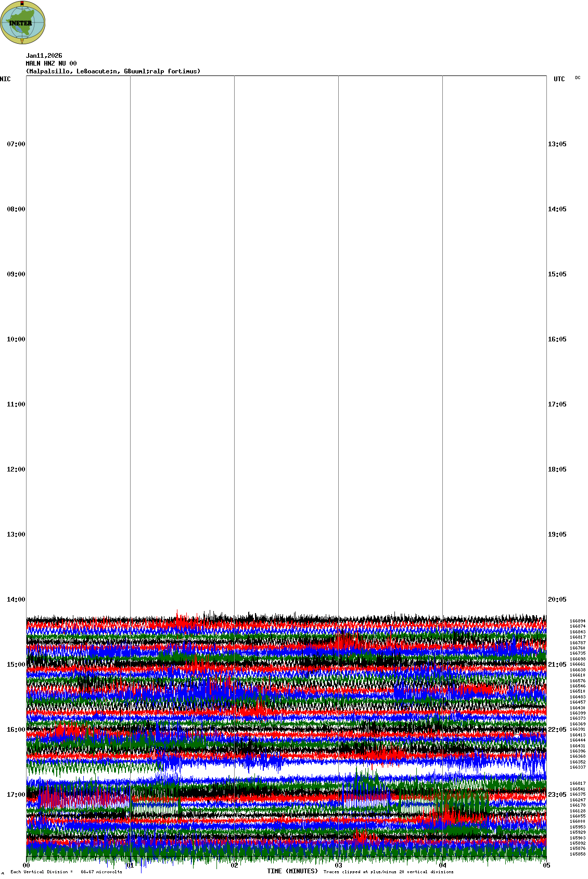Click the 18:05 UTC time label
588x879 pixels.
point(557,469)
